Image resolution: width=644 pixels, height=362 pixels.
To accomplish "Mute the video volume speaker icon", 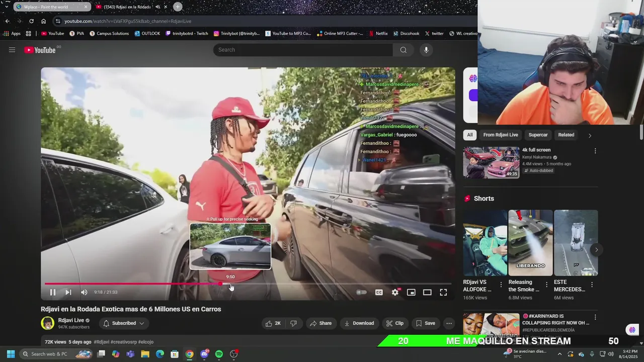I will tap(84, 292).
